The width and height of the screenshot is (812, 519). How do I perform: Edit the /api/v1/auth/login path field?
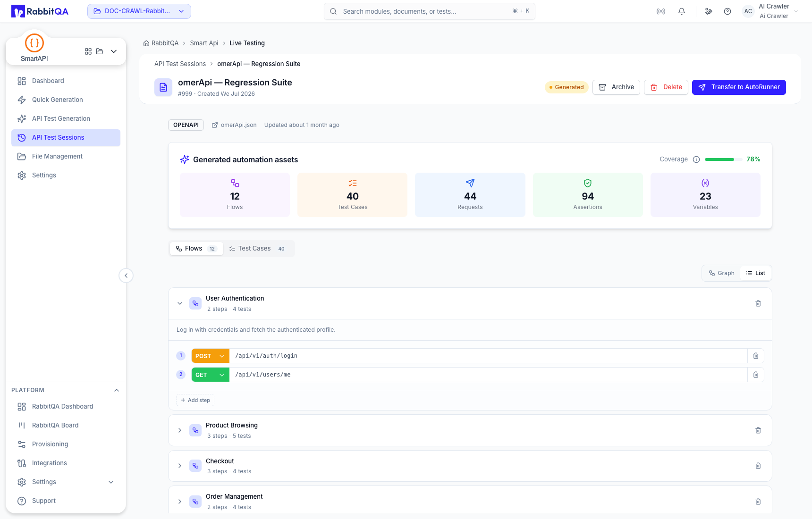[x=488, y=356]
